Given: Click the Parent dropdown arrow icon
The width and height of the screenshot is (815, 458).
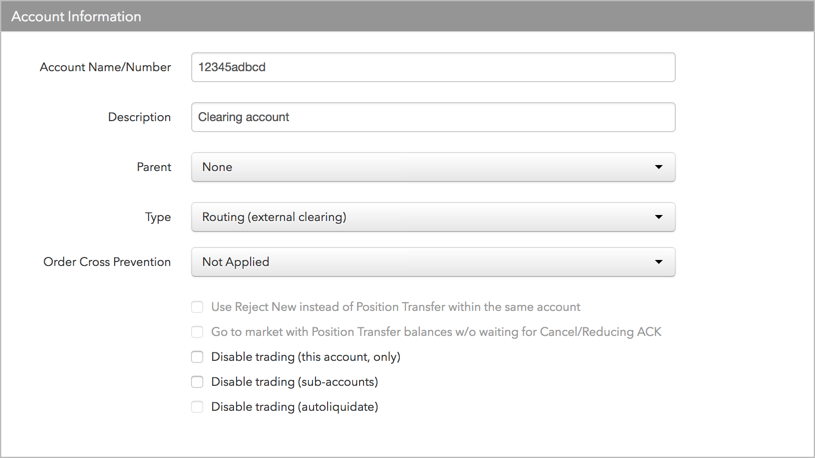Looking at the screenshot, I should click(x=659, y=167).
